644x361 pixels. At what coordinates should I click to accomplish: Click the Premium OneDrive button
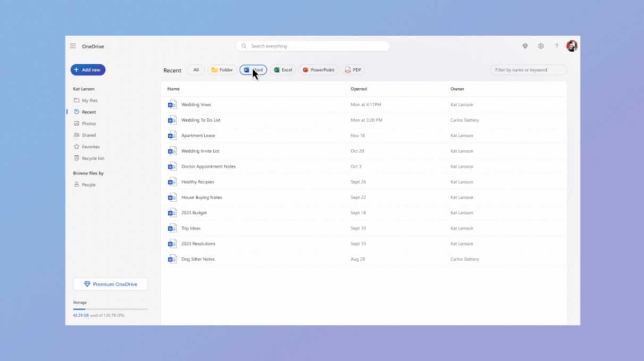pyautogui.click(x=110, y=284)
